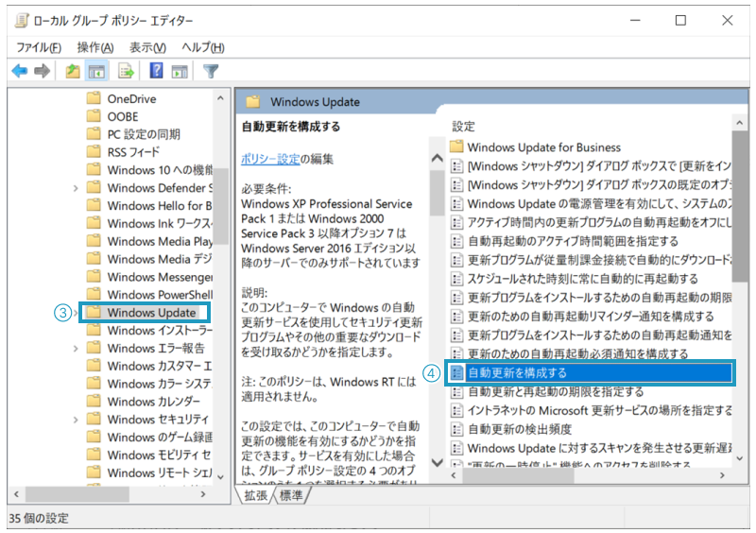Toggle the Show/Hide action pane icon

pos(180,72)
